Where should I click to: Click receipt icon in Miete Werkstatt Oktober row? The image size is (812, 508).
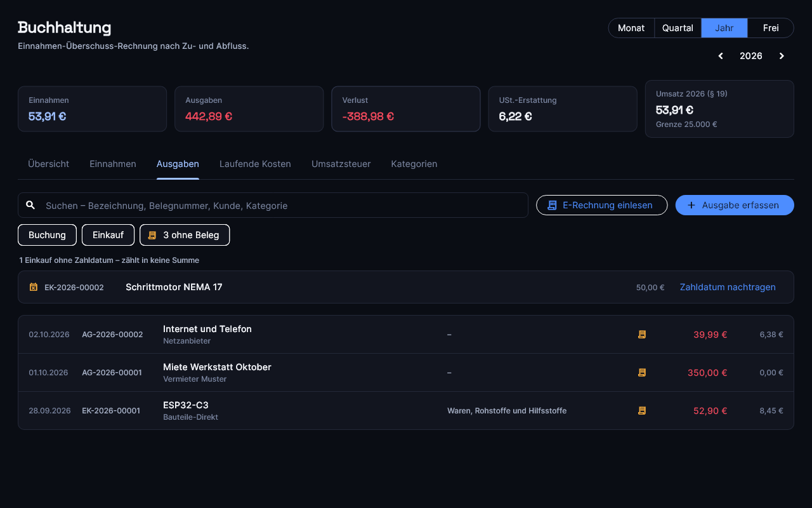(642, 373)
